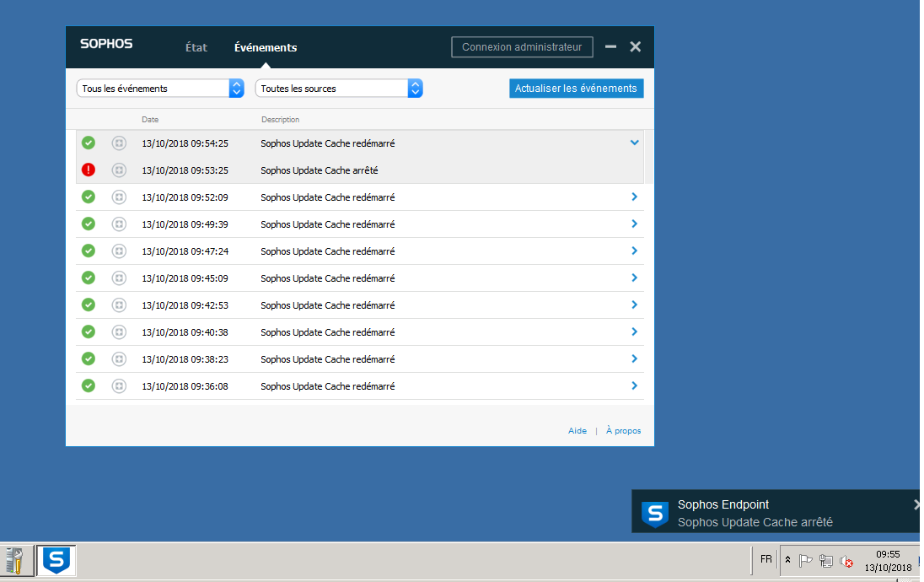Expand the 09:49:39 event chevron
The height and width of the screenshot is (582, 924).
pos(635,224)
